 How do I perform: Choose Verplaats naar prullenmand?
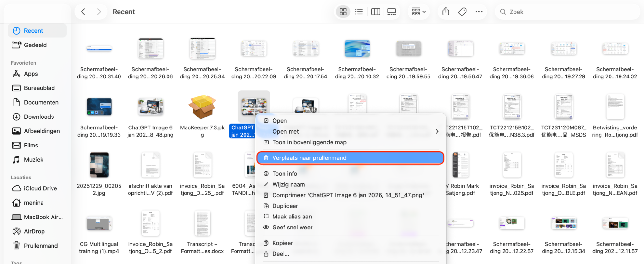(351, 158)
